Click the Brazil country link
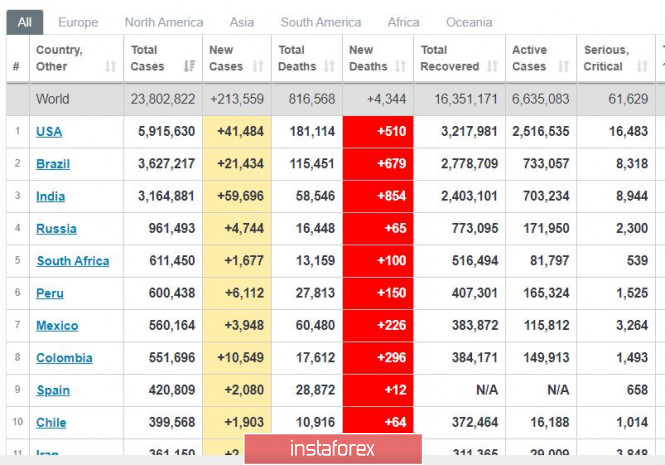 (53, 164)
